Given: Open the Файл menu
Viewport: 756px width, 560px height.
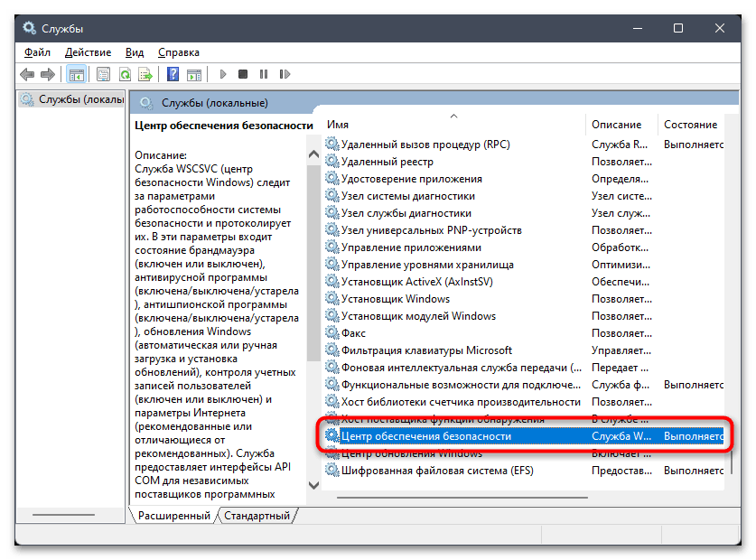Looking at the screenshot, I should pos(37,52).
